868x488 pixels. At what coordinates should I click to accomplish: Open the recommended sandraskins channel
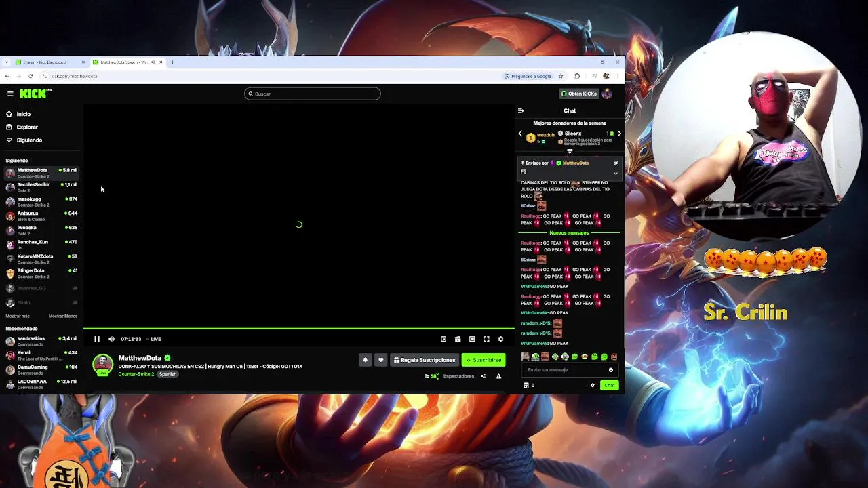[41, 340]
